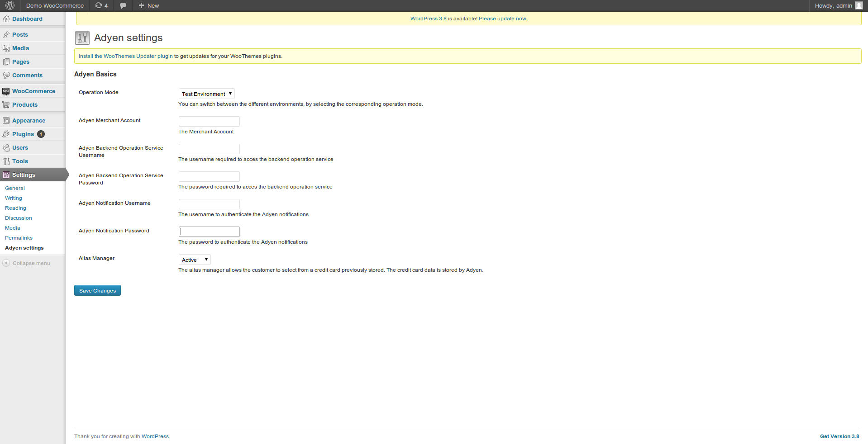Focus the Backend Operation Service Username field

point(209,149)
